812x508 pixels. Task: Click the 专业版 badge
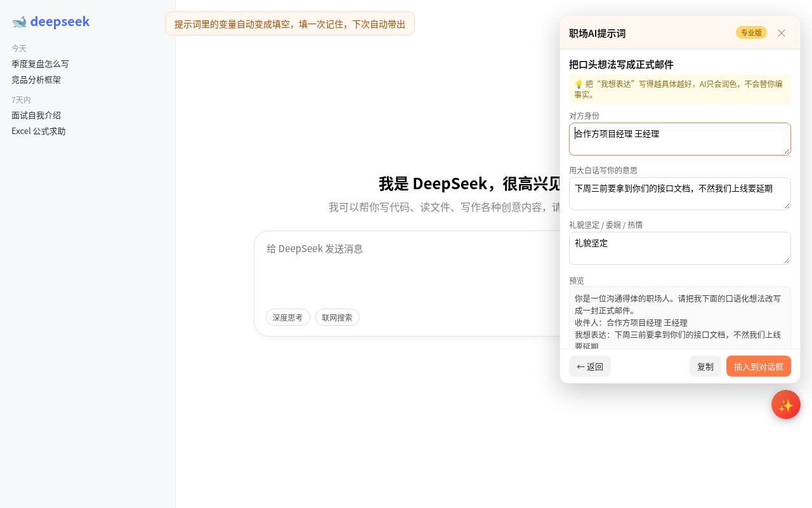coord(751,32)
